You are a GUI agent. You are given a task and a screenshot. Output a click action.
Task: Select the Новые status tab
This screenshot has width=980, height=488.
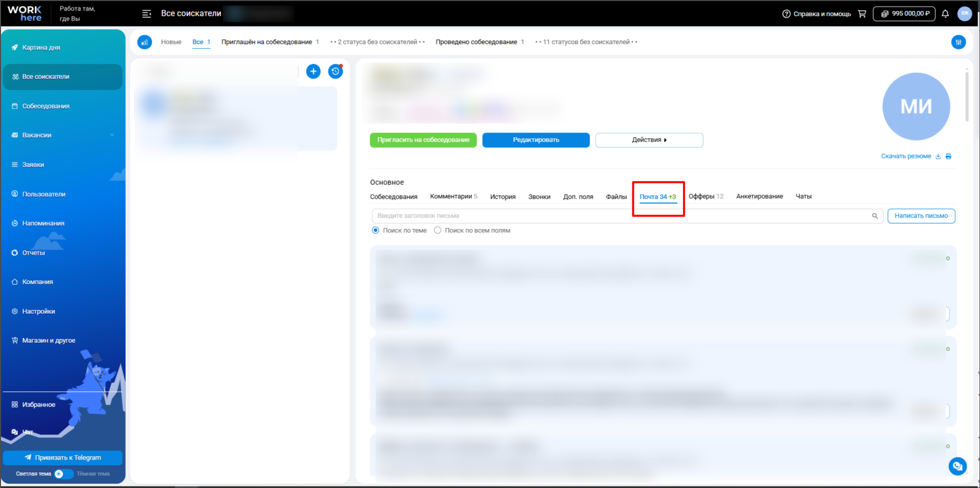pyautogui.click(x=171, y=42)
